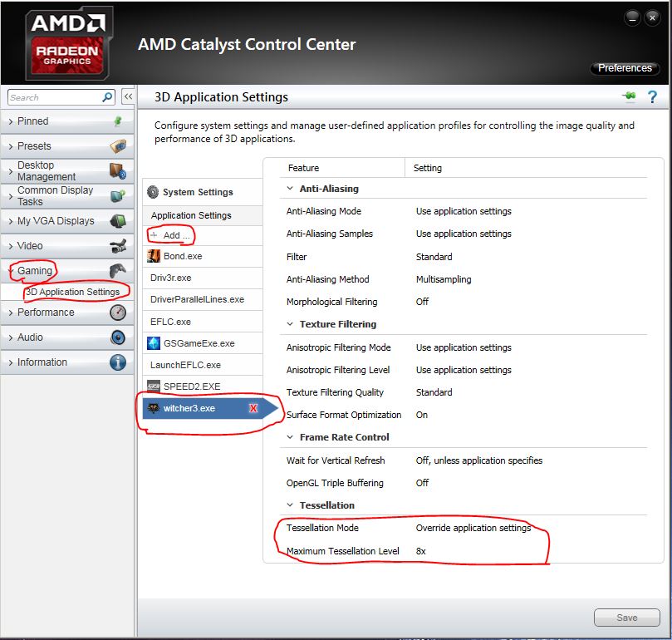
Task: Change Texture Filtering Quality setting
Action: [434, 392]
